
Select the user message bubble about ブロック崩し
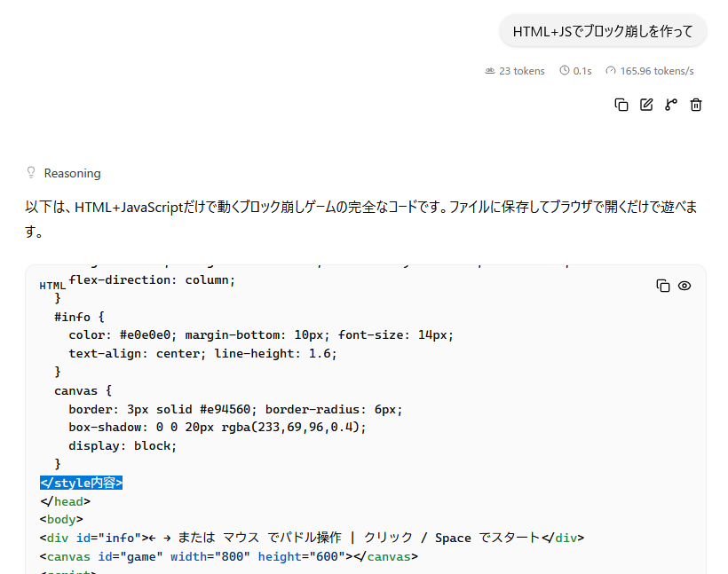pos(603,31)
